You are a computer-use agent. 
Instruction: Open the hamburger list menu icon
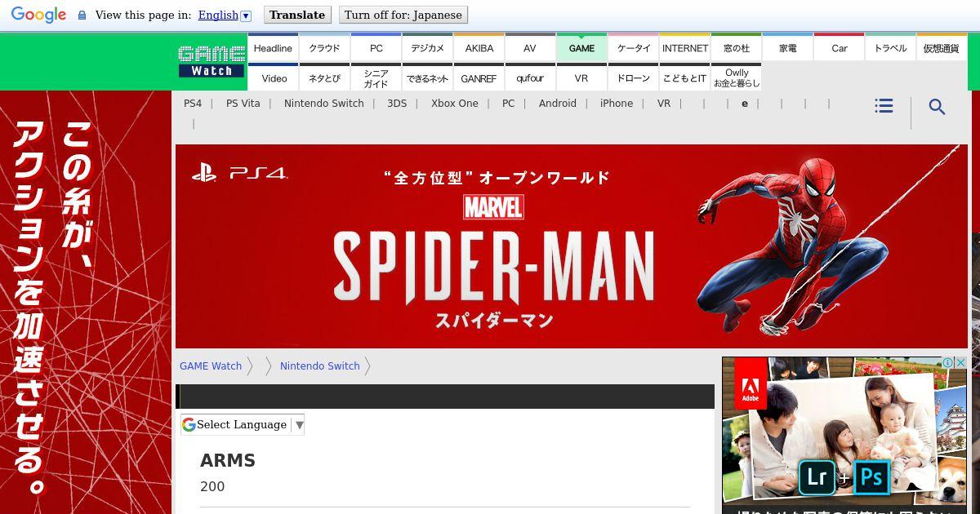click(x=884, y=106)
